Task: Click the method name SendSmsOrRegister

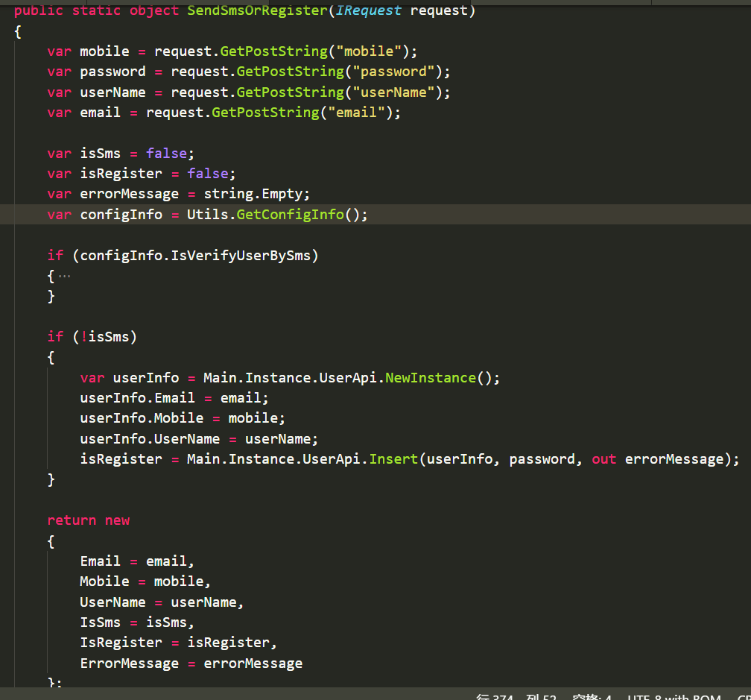Action: pyautogui.click(x=257, y=10)
